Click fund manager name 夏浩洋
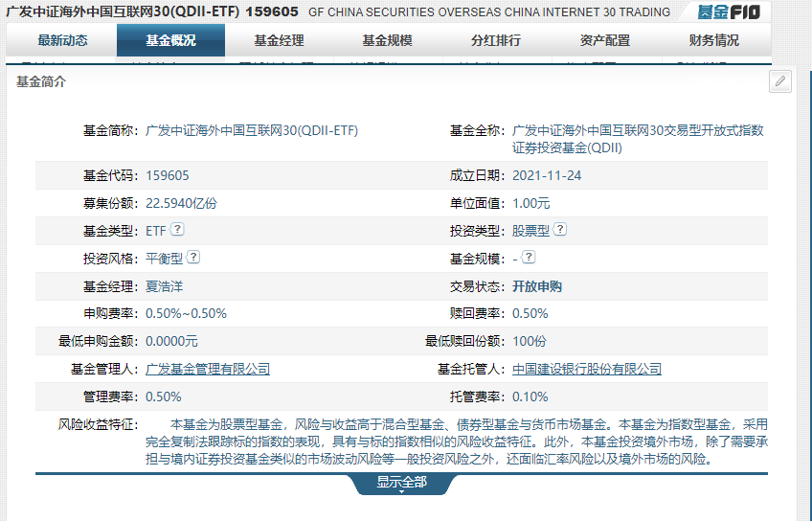Image resolution: width=812 pixels, height=521 pixels. click(164, 286)
